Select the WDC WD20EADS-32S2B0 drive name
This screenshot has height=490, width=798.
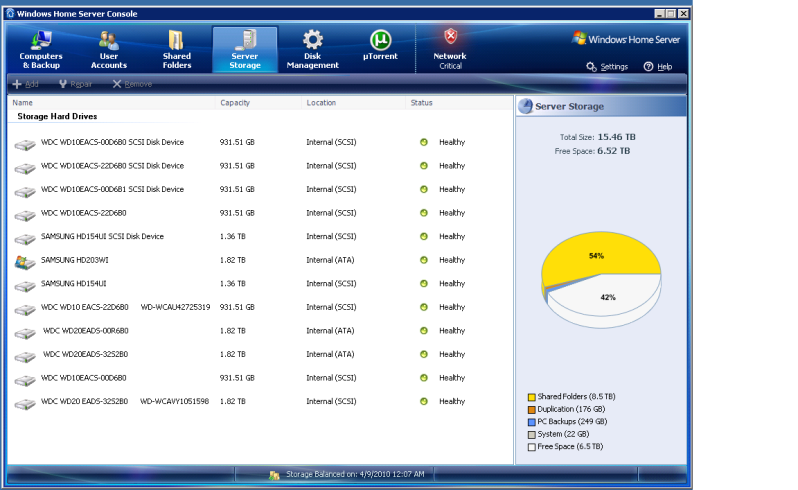click(x=86, y=354)
